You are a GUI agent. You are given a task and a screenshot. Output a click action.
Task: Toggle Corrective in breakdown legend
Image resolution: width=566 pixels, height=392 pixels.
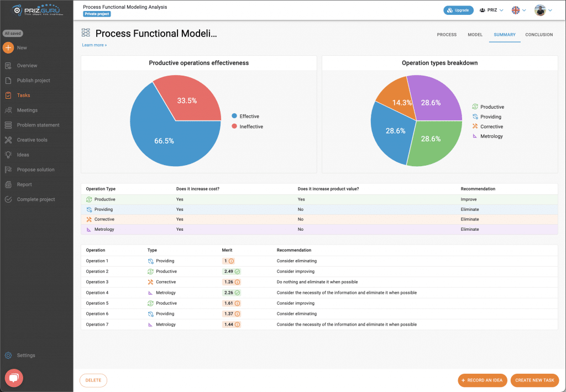pos(488,126)
